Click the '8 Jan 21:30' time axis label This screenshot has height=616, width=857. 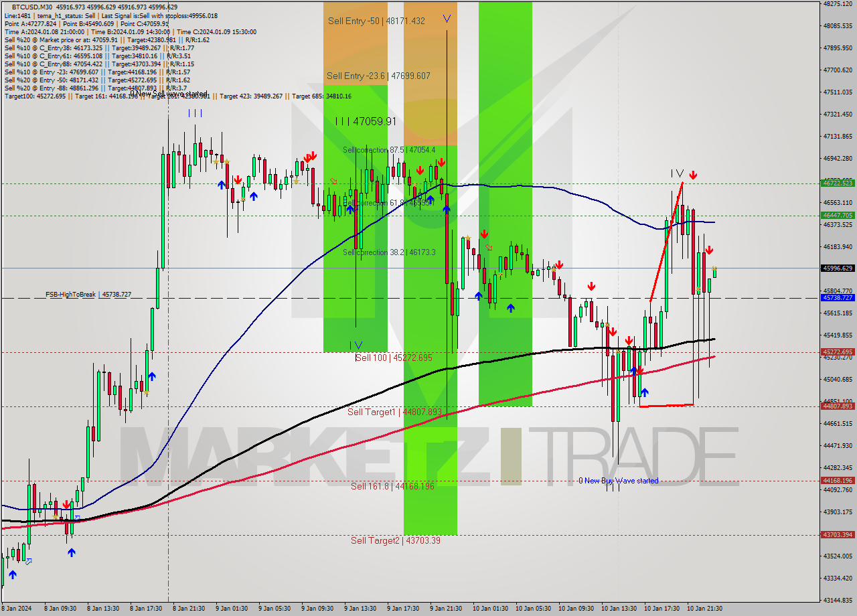(x=190, y=609)
